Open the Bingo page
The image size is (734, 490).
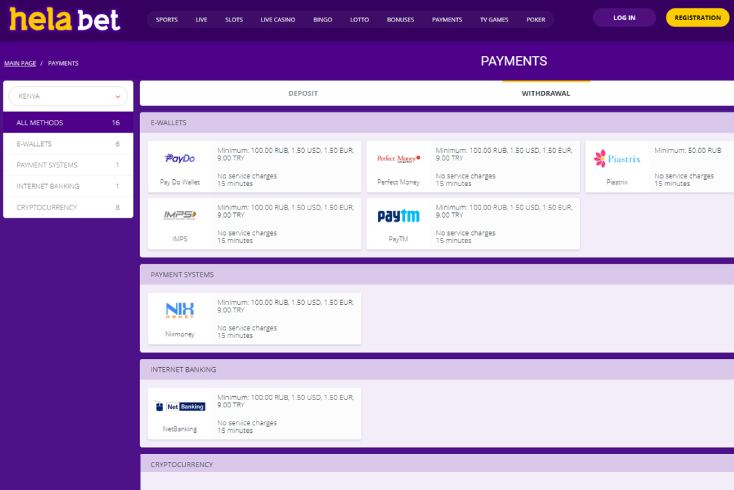[323, 20]
